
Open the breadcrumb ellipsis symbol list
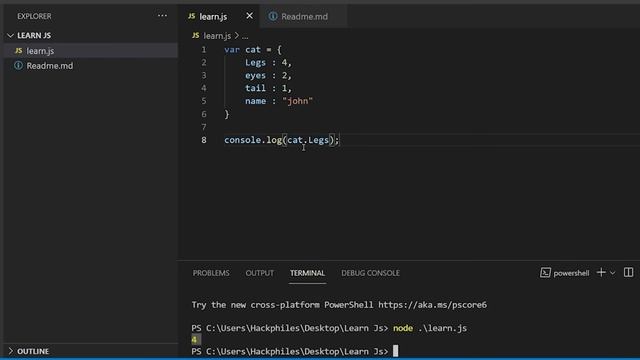pyautogui.click(x=245, y=36)
